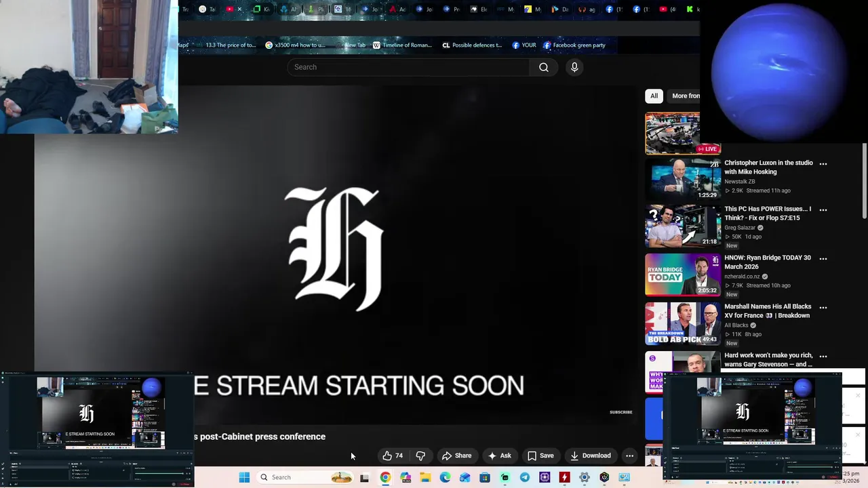The width and height of the screenshot is (868, 488).
Task: Click the YouTube search magnifier icon
Action: point(544,67)
